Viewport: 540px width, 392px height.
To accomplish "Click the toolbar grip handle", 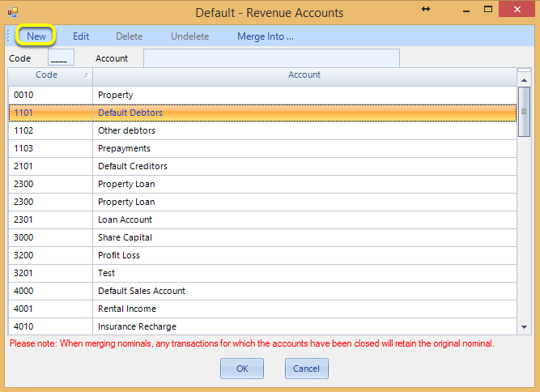I will click(x=9, y=36).
